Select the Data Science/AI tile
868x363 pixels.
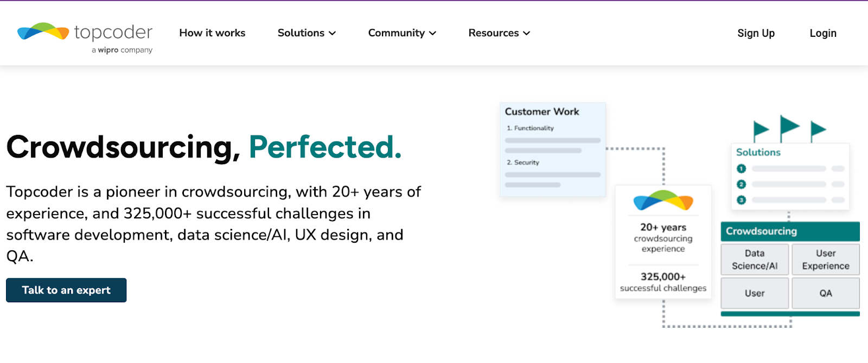(x=755, y=260)
